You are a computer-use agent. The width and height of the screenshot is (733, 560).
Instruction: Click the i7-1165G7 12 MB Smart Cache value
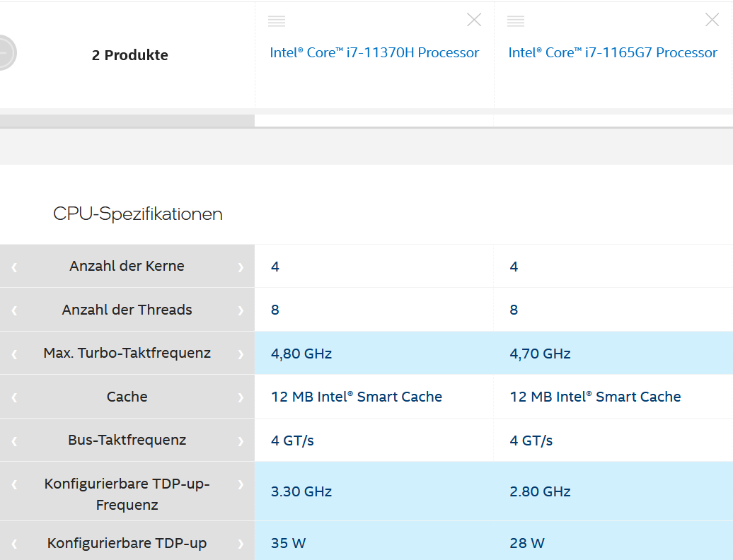595,397
